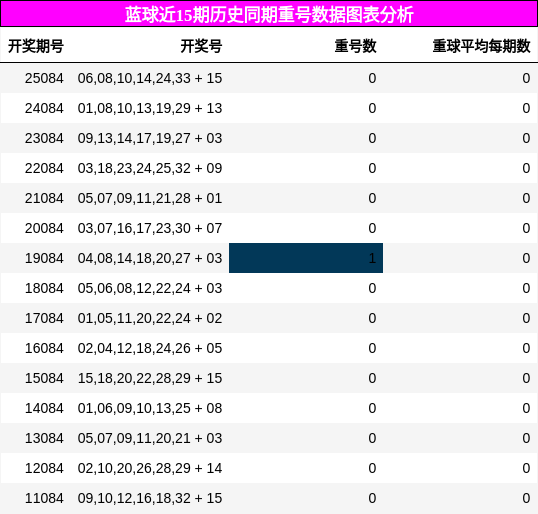Select issue number 20084
Viewport: 538px width, 514px height.
coord(44,228)
